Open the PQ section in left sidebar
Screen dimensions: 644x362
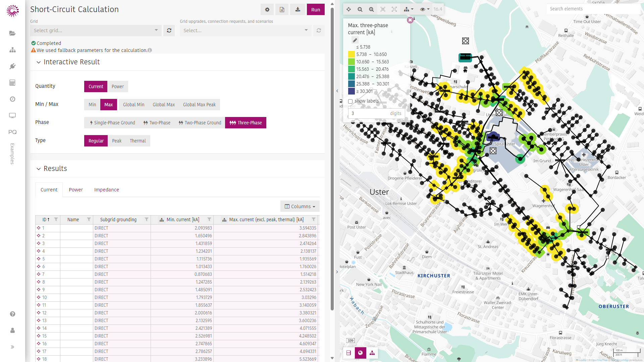click(x=12, y=132)
